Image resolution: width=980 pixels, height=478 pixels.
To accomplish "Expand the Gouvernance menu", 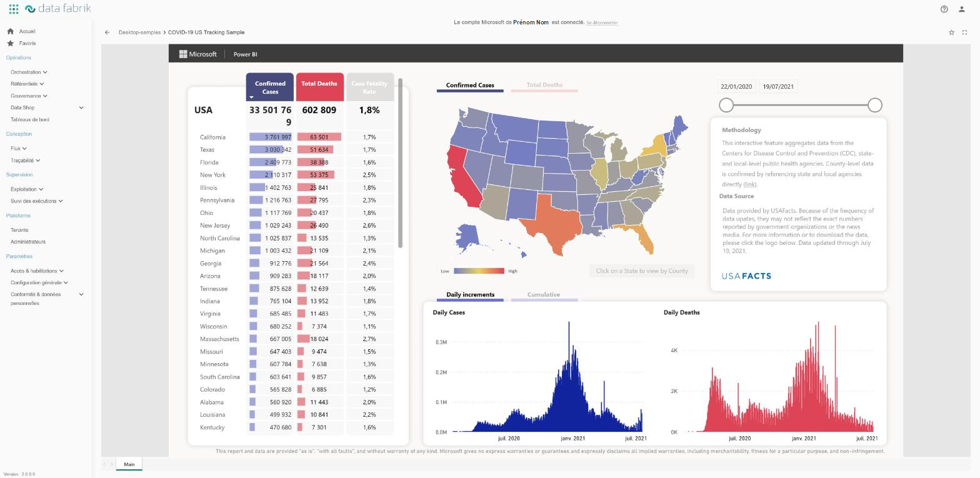I will point(29,96).
